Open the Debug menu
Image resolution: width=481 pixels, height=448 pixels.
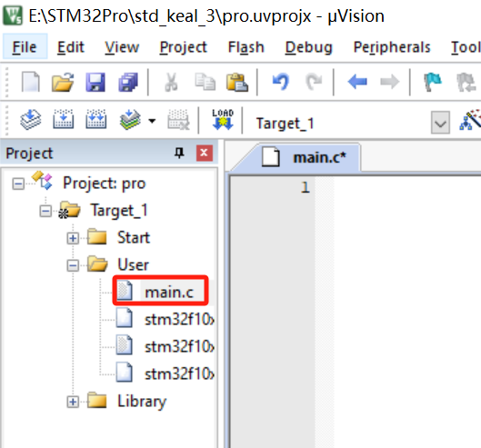(x=309, y=47)
